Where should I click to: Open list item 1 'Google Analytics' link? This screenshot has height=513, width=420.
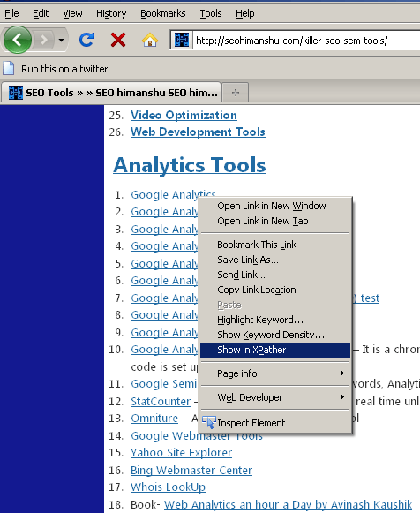click(x=173, y=194)
